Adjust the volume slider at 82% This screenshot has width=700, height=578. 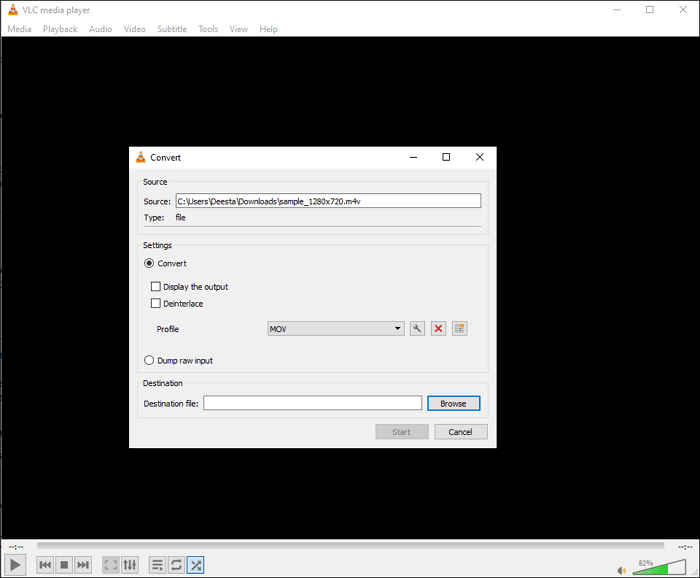(659, 567)
